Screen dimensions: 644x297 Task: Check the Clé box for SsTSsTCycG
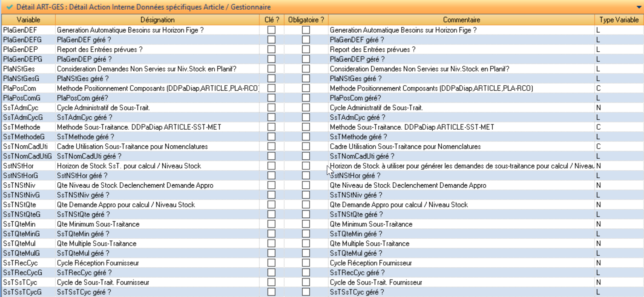(272, 292)
